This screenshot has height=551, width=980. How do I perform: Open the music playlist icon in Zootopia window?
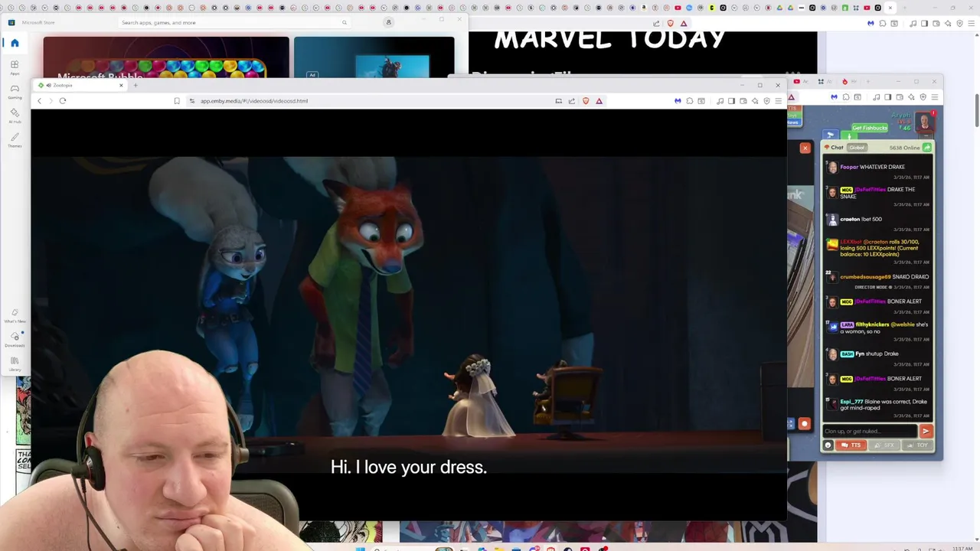click(x=720, y=101)
